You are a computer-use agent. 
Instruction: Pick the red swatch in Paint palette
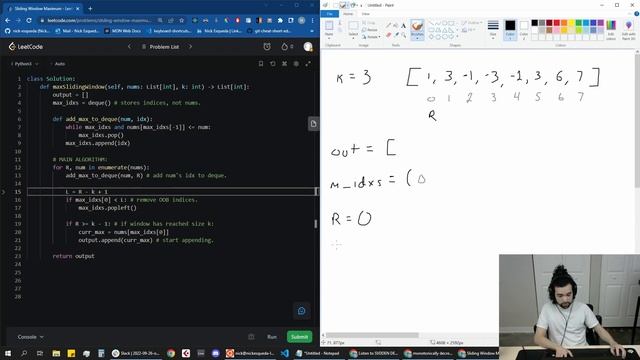[556, 23]
